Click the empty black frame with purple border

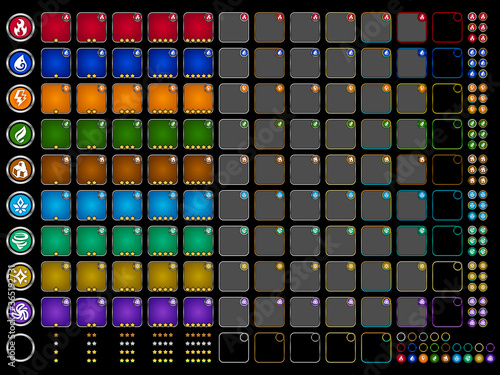tap(447, 312)
